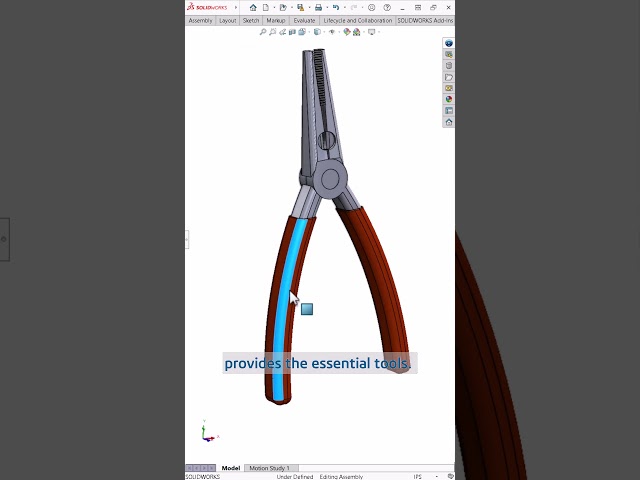
Task: Open View Palette task pane icon
Action: (x=449, y=88)
